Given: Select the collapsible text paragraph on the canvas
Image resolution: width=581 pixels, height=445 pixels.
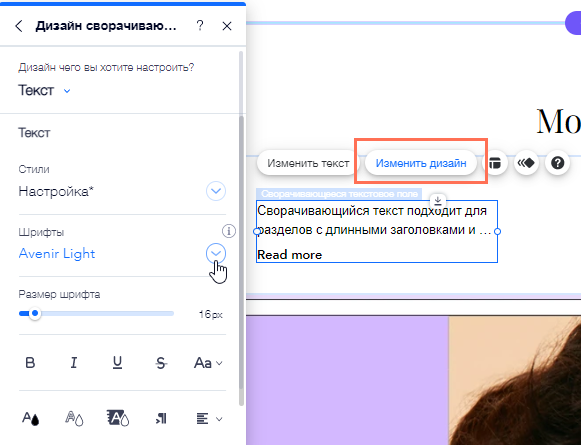Looking at the screenshot, I should click(374, 220).
